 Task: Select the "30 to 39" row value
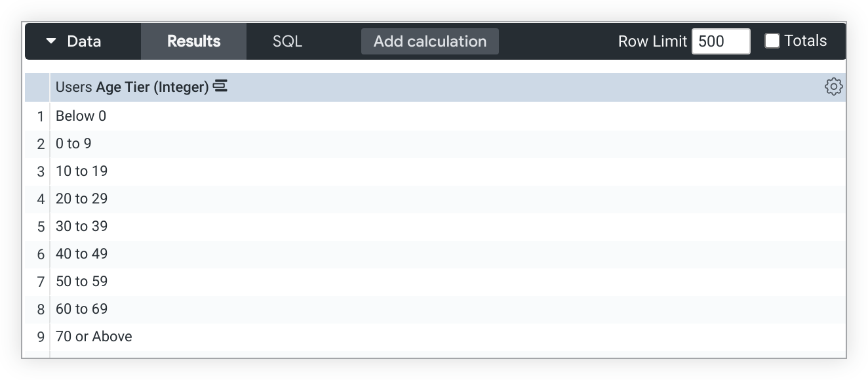tap(81, 226)
